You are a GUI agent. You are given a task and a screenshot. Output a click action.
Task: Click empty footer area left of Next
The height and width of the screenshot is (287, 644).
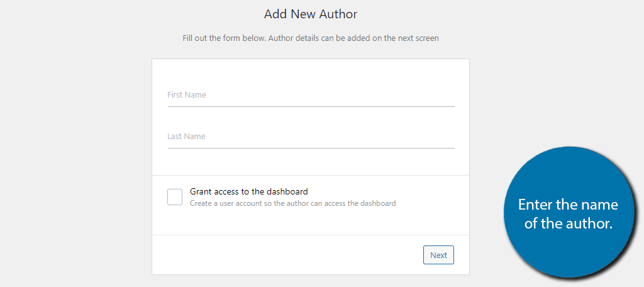[283, 255]
